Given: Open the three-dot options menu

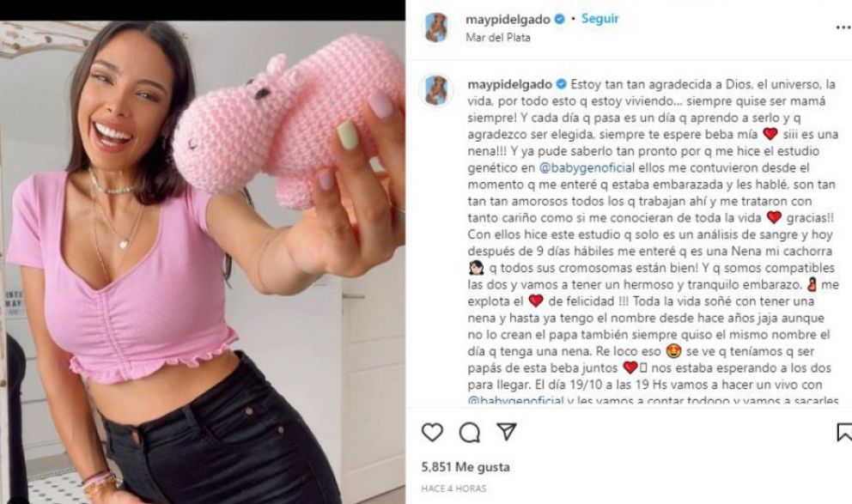Looking at the screenshot, I should 843,27.
